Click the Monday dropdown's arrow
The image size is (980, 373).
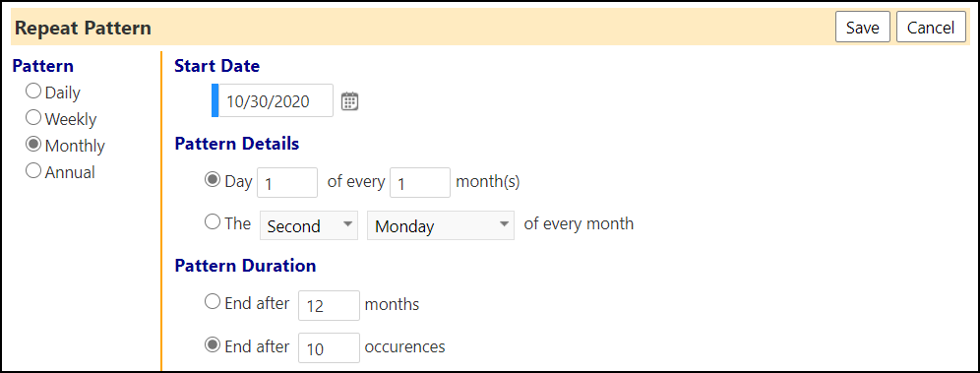point(504,225)
